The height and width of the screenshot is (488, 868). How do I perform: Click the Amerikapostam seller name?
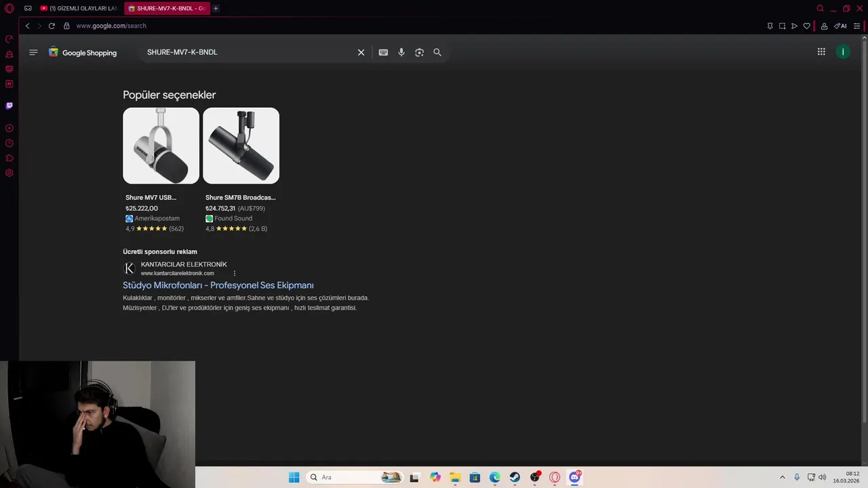pos(157,218)
